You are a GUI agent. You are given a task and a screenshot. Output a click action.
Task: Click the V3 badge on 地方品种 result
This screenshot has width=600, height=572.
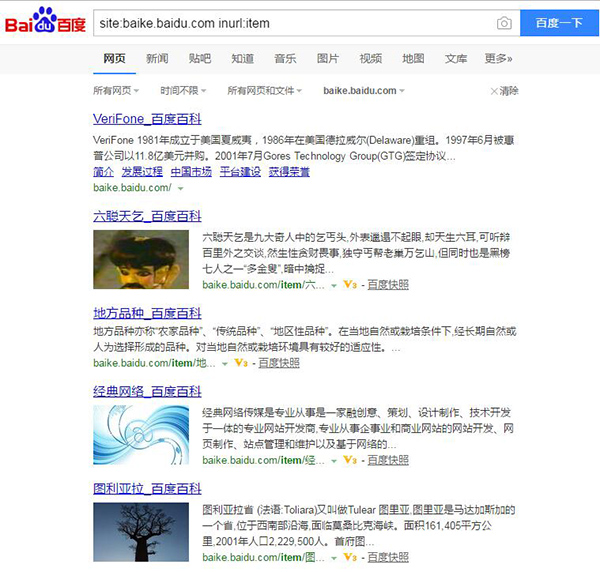coord(241,363)
